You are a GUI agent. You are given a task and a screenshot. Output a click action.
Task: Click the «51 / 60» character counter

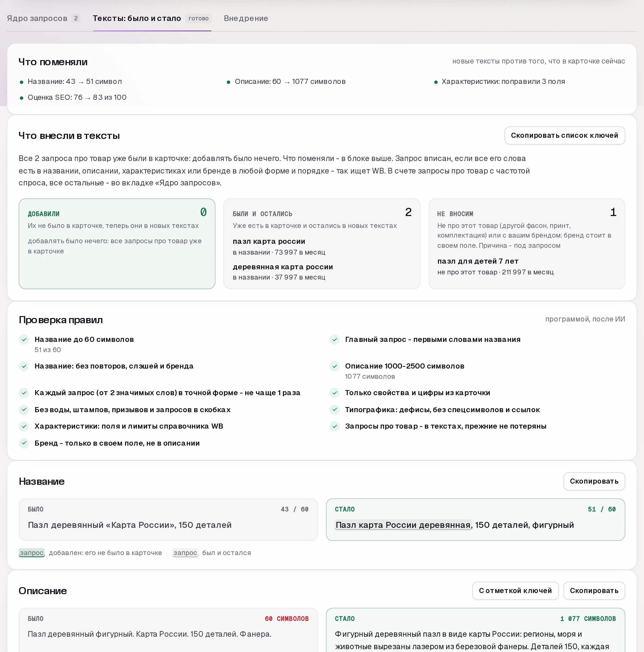[x=602, y=509]
